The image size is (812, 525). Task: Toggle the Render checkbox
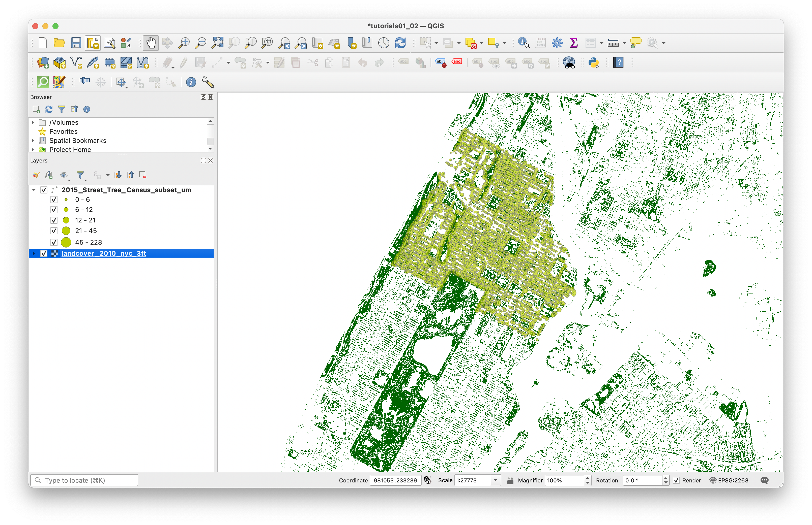point(676,480)
